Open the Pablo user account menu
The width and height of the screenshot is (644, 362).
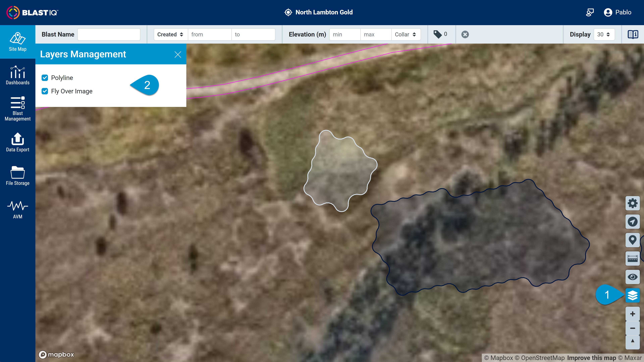click(x=618, y=12)
